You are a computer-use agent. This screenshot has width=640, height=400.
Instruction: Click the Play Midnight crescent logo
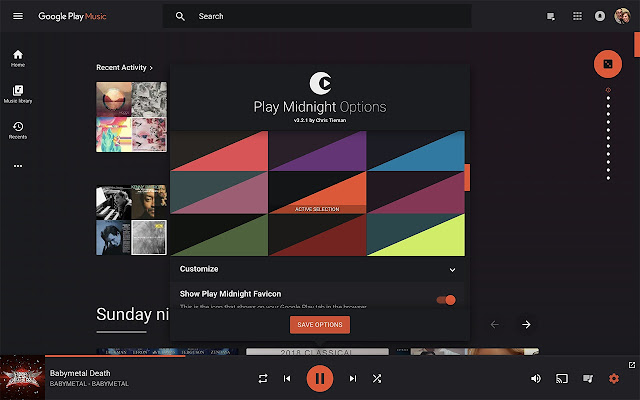(x=320, y=83)
